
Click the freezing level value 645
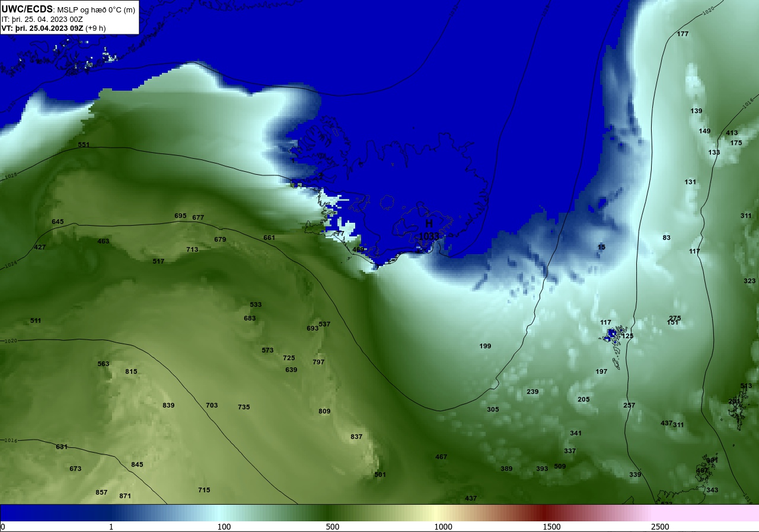(x=58, y=222)
